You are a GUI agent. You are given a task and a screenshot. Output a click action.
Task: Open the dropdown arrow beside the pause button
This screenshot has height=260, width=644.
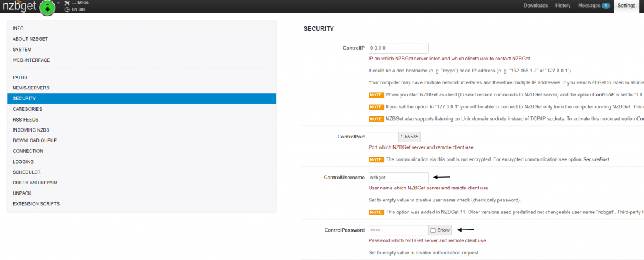(58, 3)
